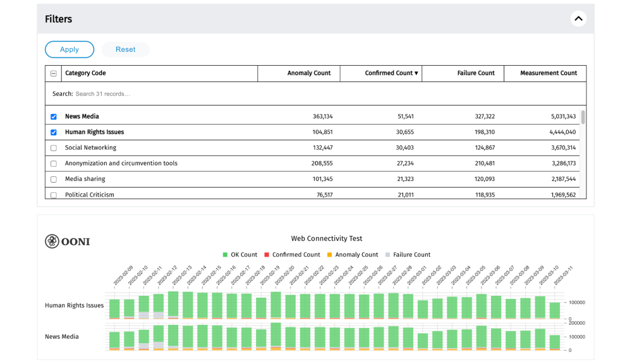Click the Apply filters button

pos(70,49)
